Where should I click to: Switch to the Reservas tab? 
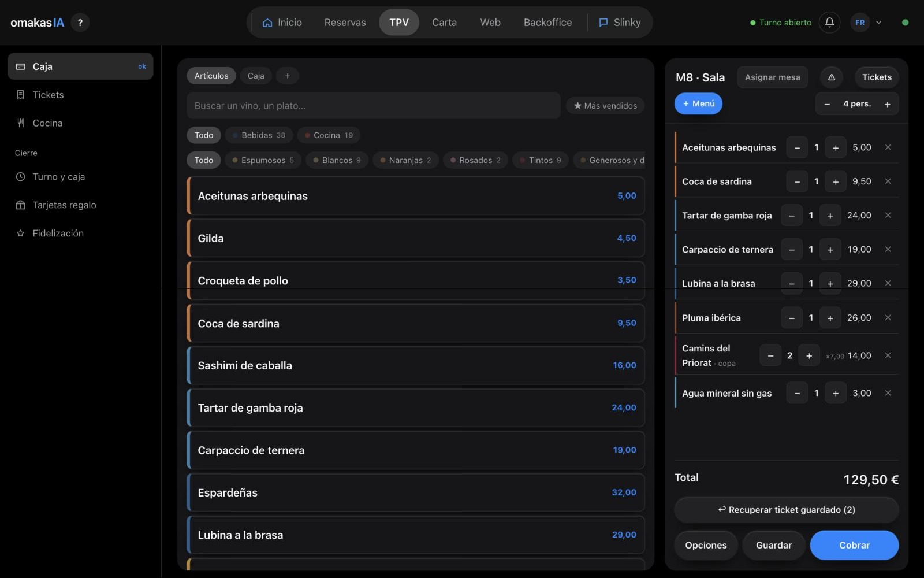tap(345, 23)
